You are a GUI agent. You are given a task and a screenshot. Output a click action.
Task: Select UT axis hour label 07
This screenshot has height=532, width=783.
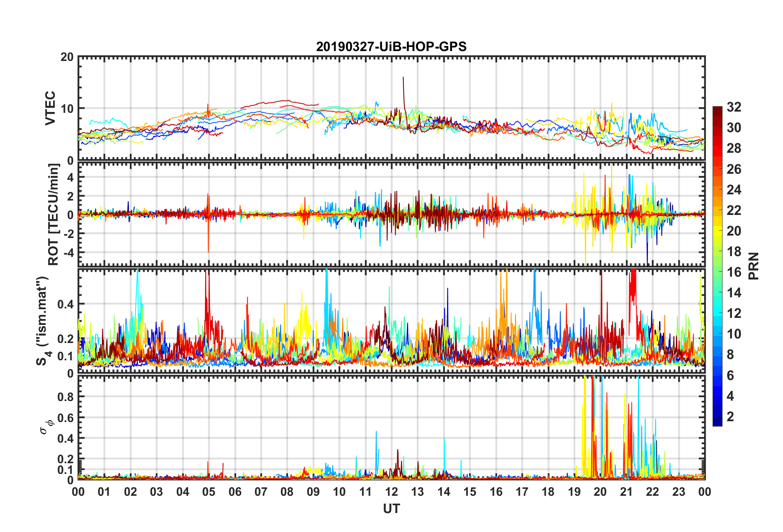coord(261,492)
